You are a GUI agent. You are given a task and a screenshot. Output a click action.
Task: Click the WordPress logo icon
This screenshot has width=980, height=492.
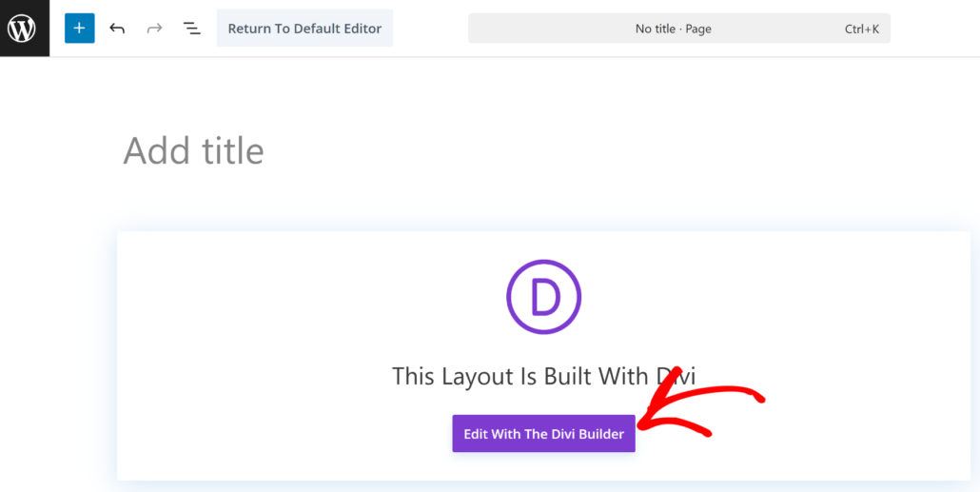coord(22,29)
